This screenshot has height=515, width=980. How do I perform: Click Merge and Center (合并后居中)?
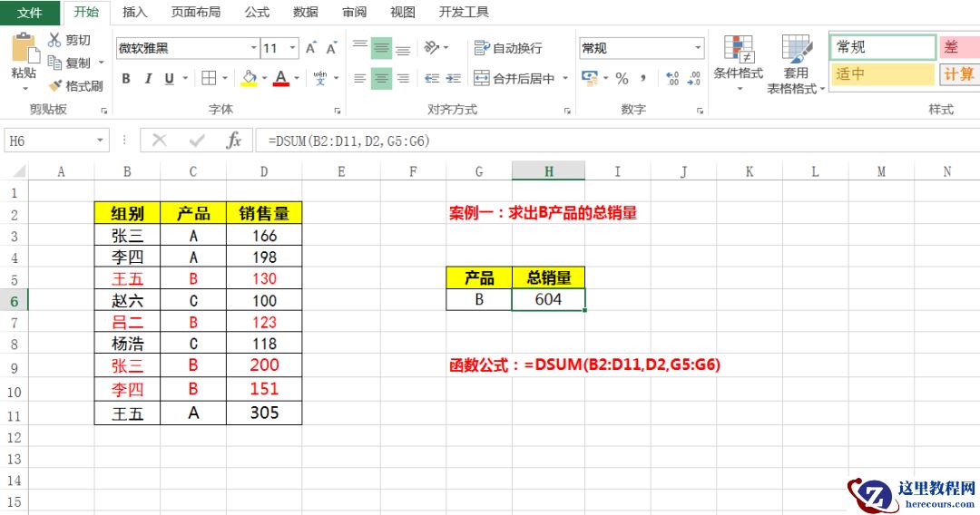coord(514,78)
